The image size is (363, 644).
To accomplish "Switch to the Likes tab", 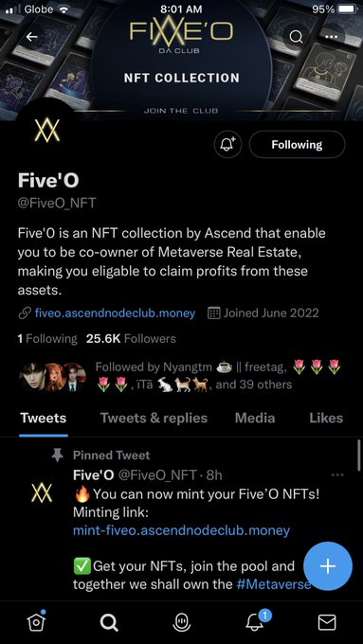I will [326, 418].
